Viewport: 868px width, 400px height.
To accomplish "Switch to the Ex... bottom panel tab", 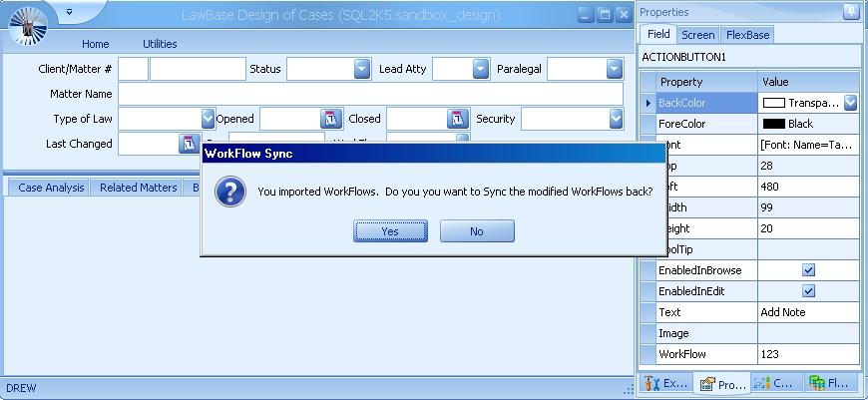I will pyautogui.click(x=665, y=383).
